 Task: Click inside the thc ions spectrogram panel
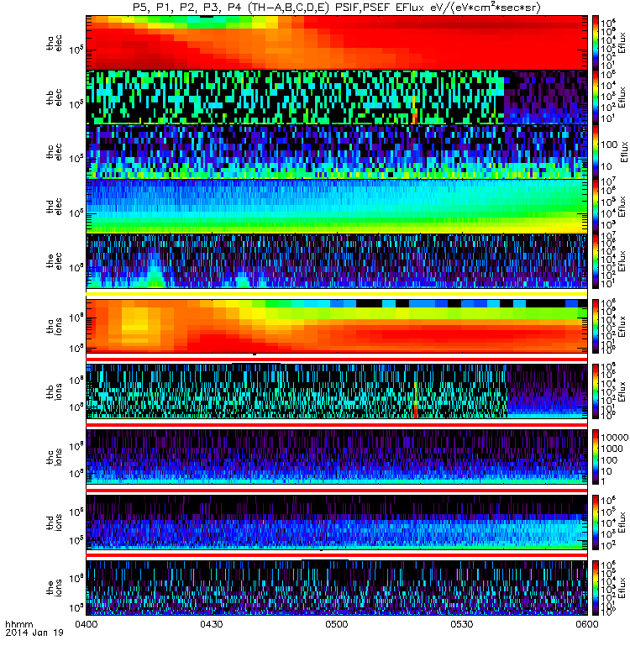pyautogui.click(x=337, y=457)
